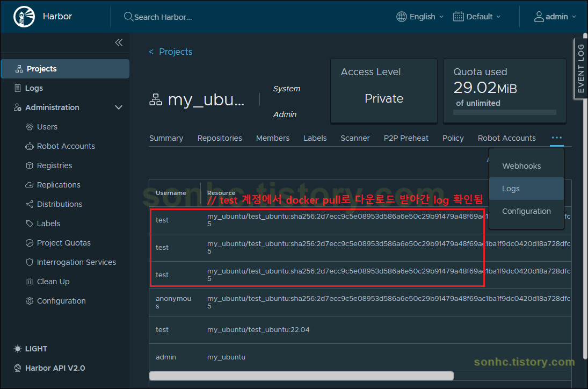Open Harbor API V2.0 link
This screenshot has width=588, height=389.
pos(55,368)
